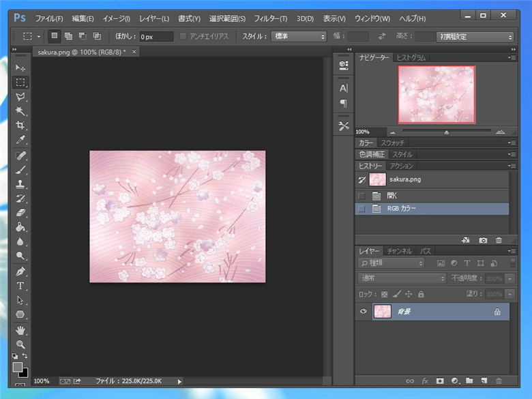
Task: Select the Horizontal Type tool
Action: 20,285
